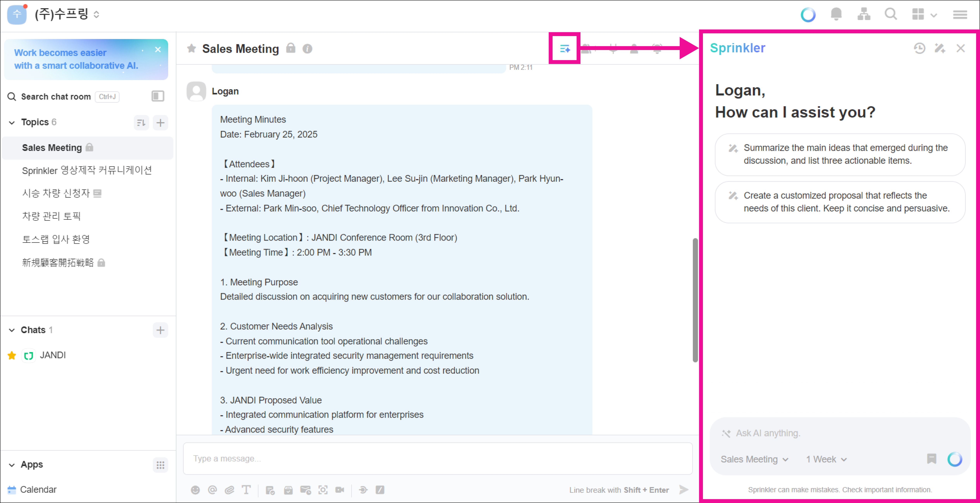
Task: Open Sprinkler conversation history icon
Action: point(919,48)
